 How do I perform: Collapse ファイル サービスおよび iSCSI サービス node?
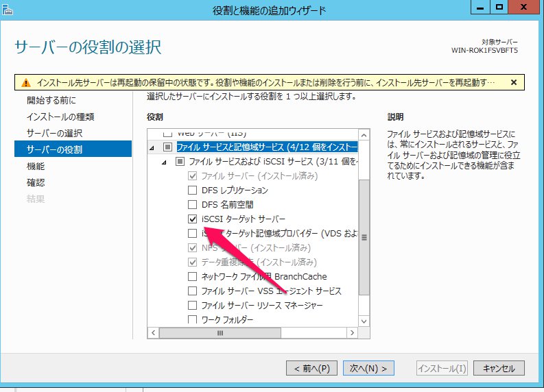point(164,162)
